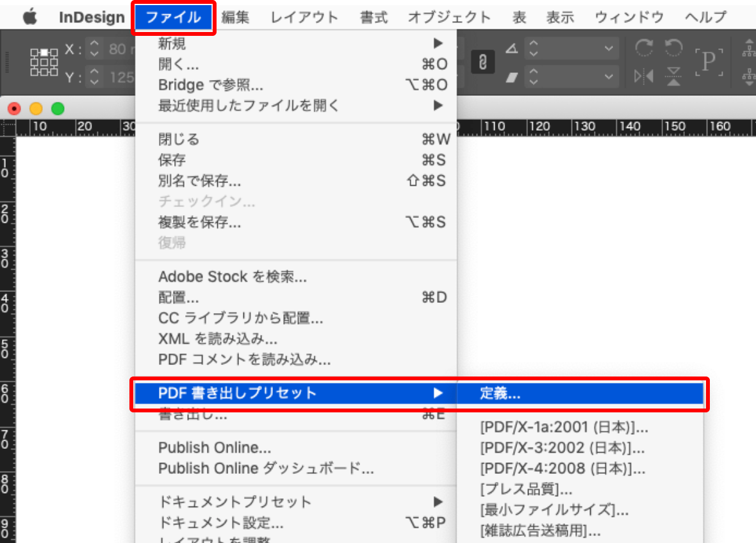Image resolution: width=756 pixels, height=543 pixels.
Task: Open the 表 menu
Action: [x=519, y=17]
